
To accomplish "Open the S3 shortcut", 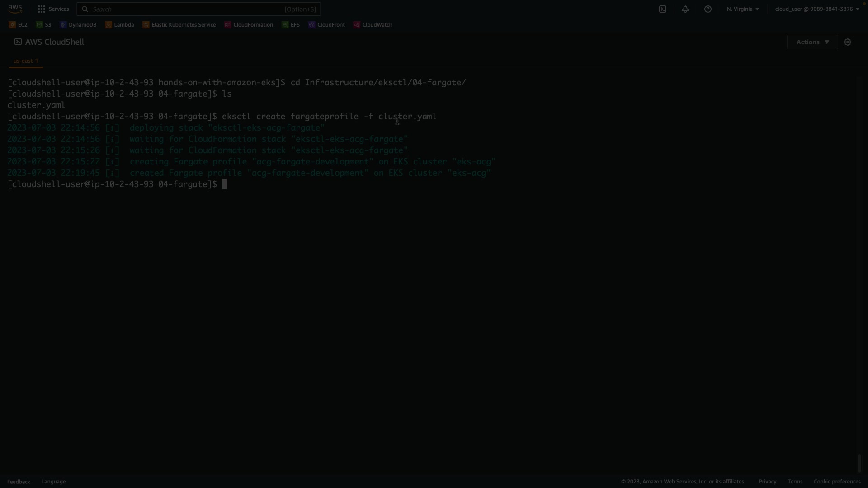I will tap(44, 25).
